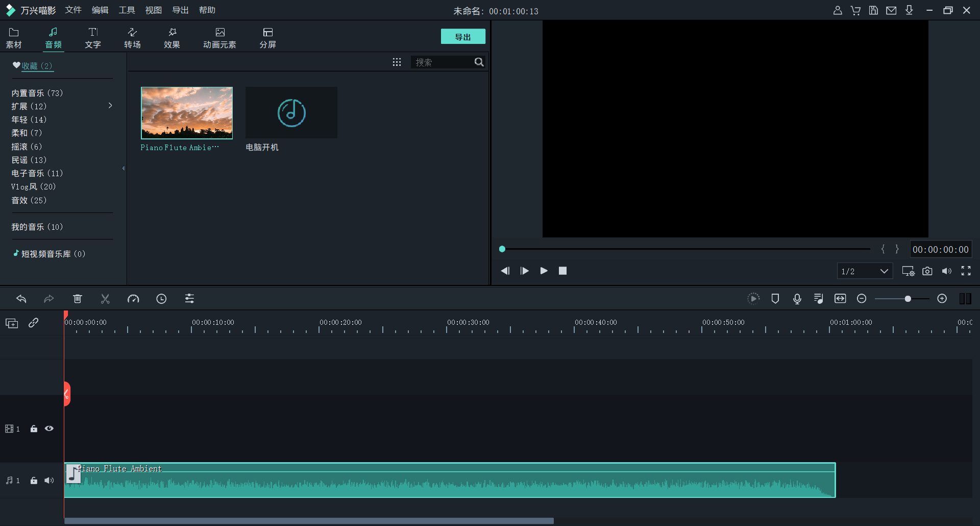Open the 文件 menu
The height and width of the screenshot is (526, 980).
coord(73,10)
